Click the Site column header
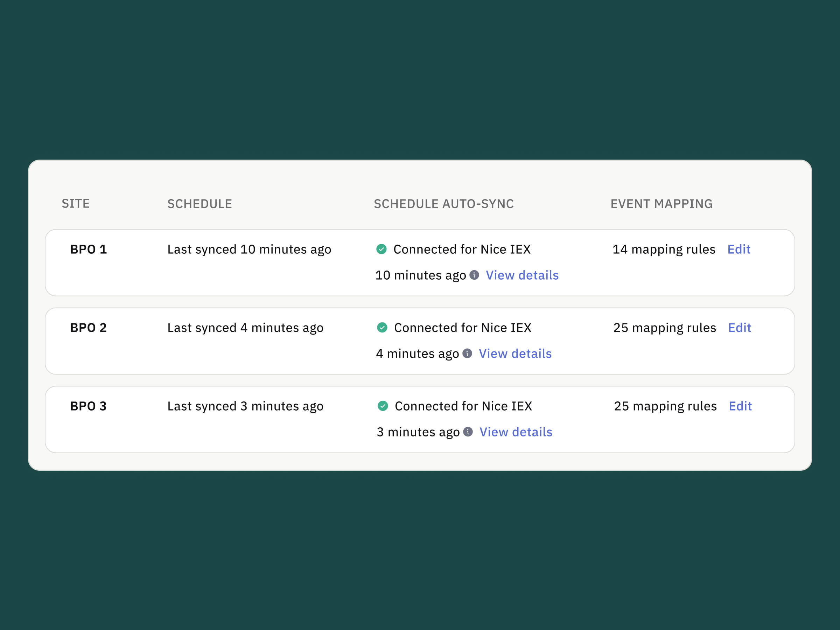This screenshot has width=840, height=630. point(76,204)
